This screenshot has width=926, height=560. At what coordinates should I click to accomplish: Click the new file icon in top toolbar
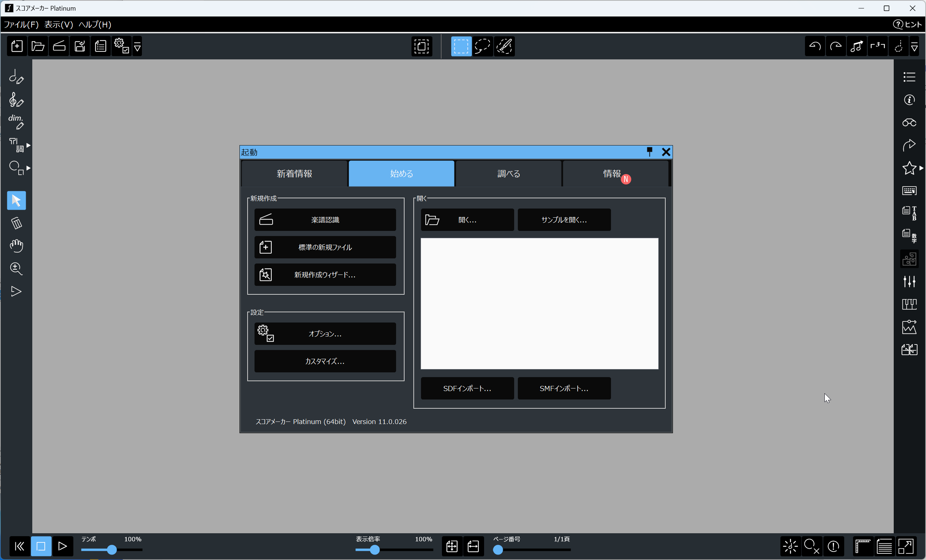pos(17,46)
